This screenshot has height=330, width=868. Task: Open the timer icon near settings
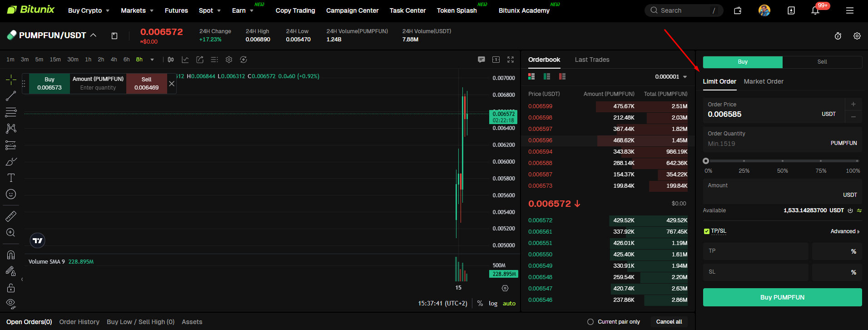(838, 36)
